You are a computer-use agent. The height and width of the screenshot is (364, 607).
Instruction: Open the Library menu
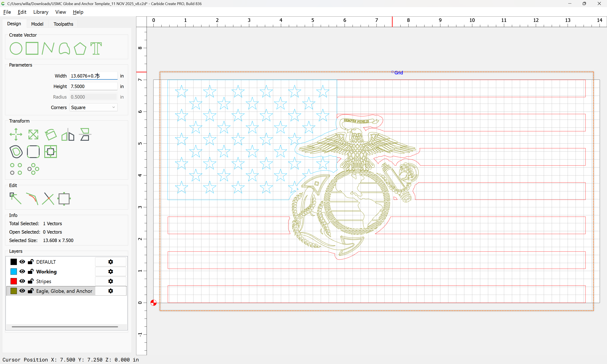(x=41, y=12)
